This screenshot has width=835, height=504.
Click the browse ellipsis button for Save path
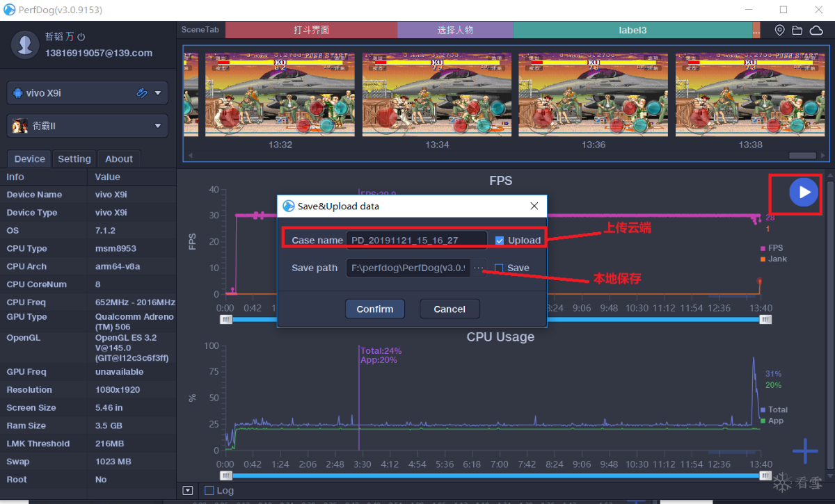(x=478, y=268)
